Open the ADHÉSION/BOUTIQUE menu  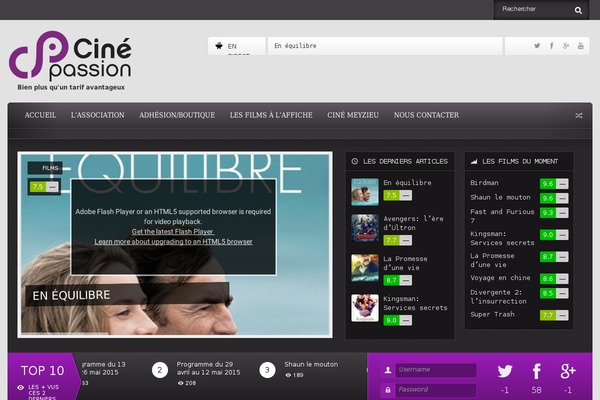[177, 115]
